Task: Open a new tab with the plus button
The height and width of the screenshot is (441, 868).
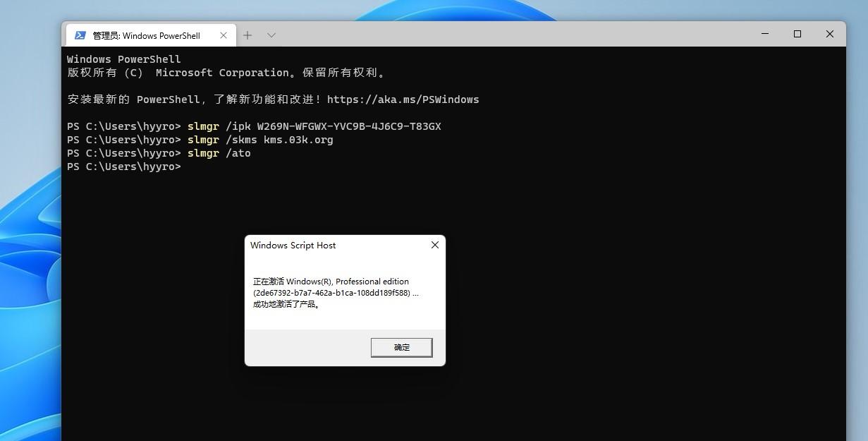Action: click(x=247, y=35)
